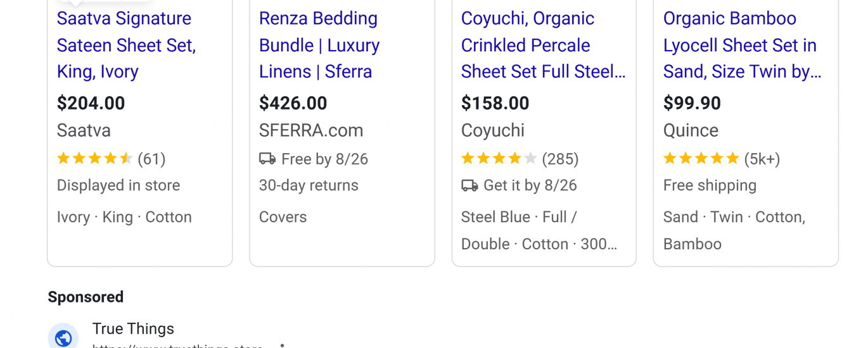Click the Quince five-star rating icons

(x=701, y=158)
